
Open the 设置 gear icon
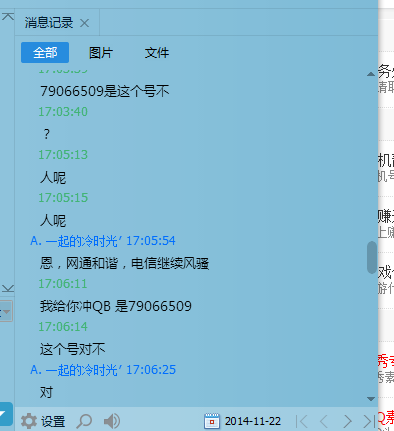coord(29,421)
